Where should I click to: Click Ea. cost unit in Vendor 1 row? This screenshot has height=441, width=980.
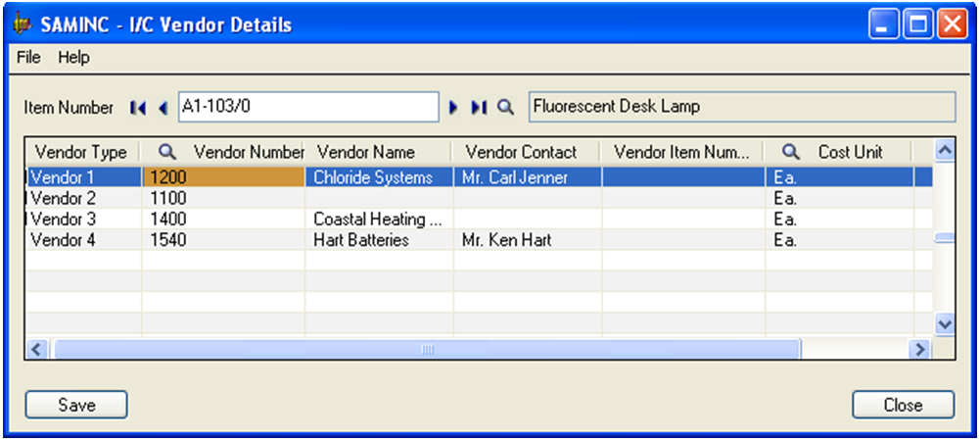click(839, 177)
